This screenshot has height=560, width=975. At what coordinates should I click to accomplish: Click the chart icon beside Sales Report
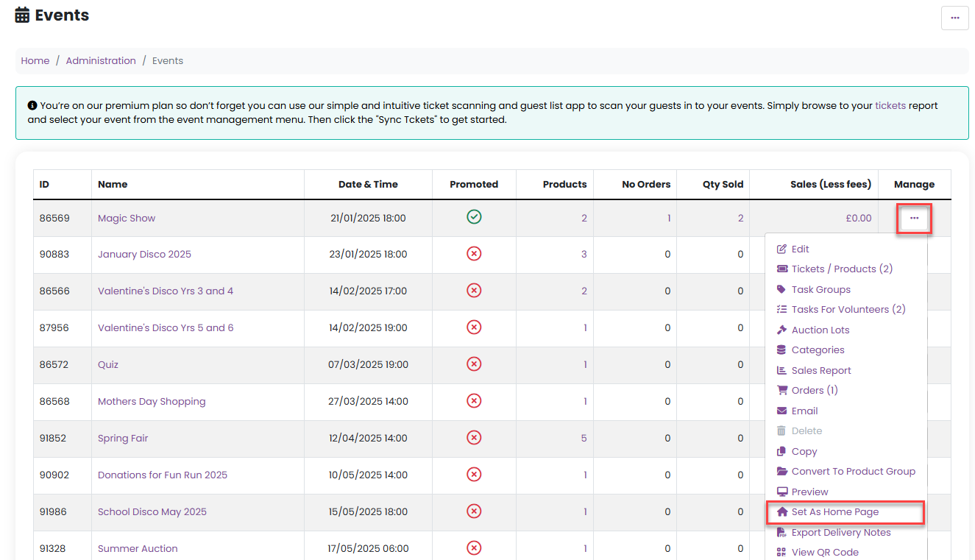782,370
